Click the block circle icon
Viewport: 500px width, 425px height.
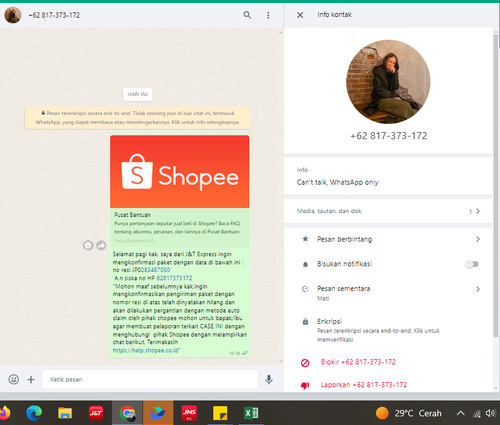click(305, 363)
